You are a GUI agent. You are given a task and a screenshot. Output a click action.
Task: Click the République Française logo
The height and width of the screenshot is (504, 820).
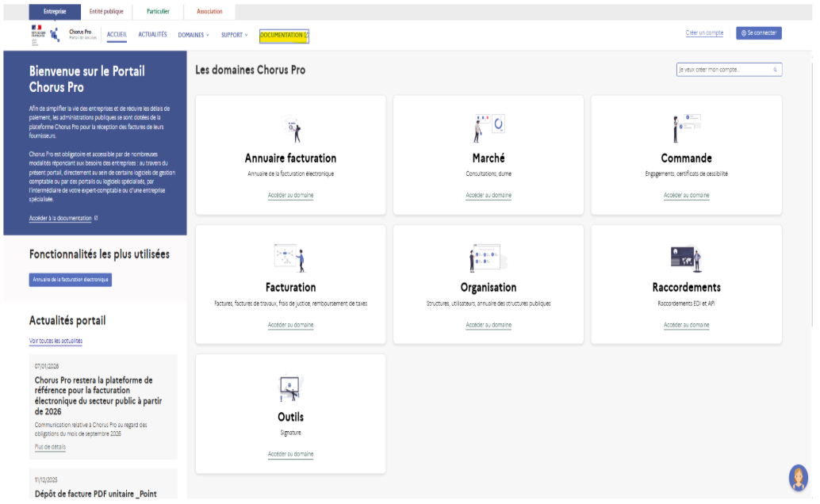37,35
